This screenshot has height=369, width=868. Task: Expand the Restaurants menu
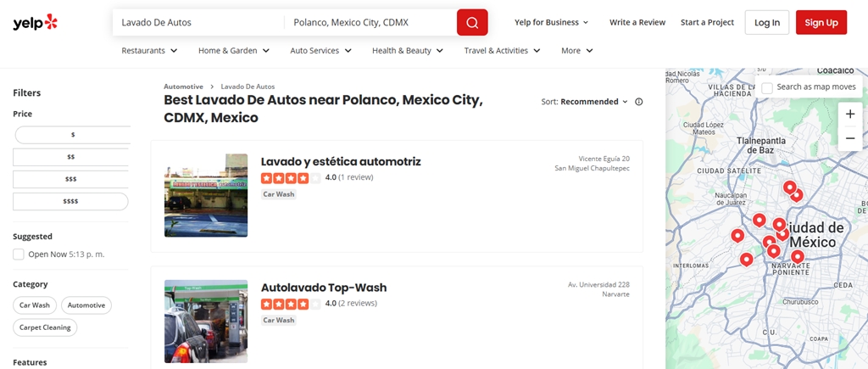click(149, 50)
